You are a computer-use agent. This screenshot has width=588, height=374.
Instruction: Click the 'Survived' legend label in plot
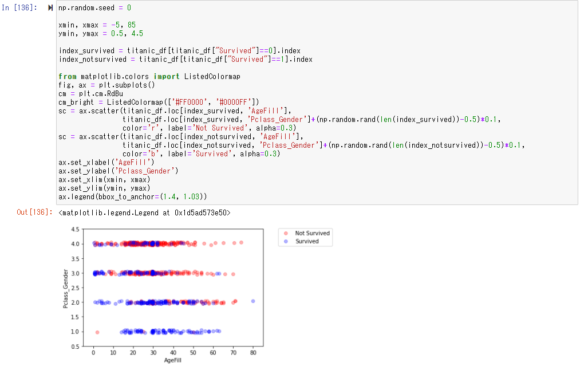307,242
